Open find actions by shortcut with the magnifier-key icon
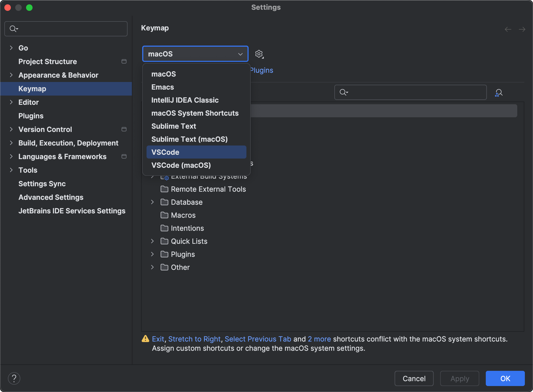This screenshot has height=392, width=533. tap(499, 92)
